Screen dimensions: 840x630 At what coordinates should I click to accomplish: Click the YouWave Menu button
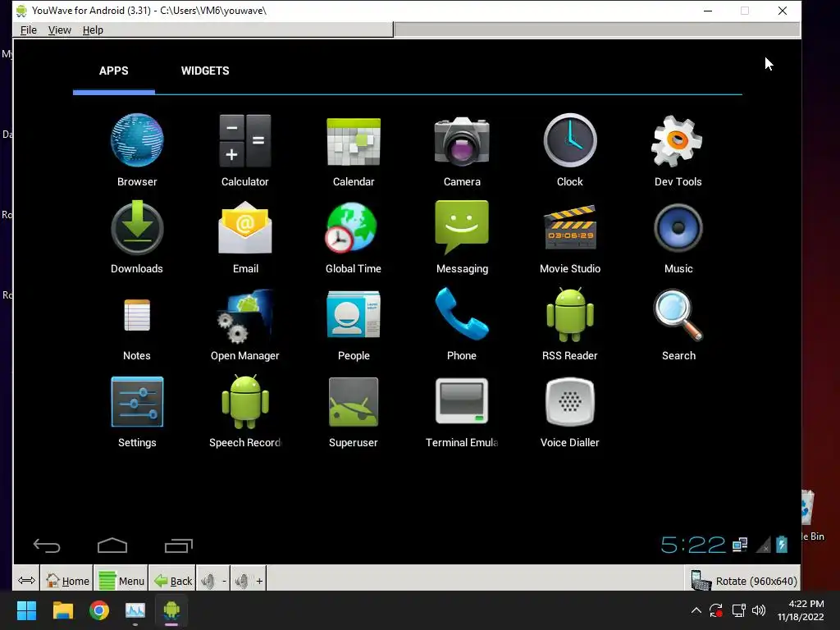(x=121, y=581)
